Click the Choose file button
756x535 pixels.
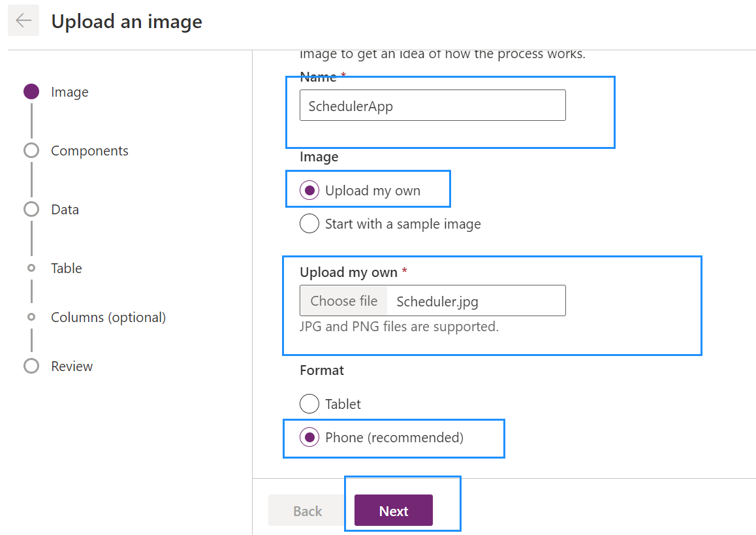tap(343, 300)
